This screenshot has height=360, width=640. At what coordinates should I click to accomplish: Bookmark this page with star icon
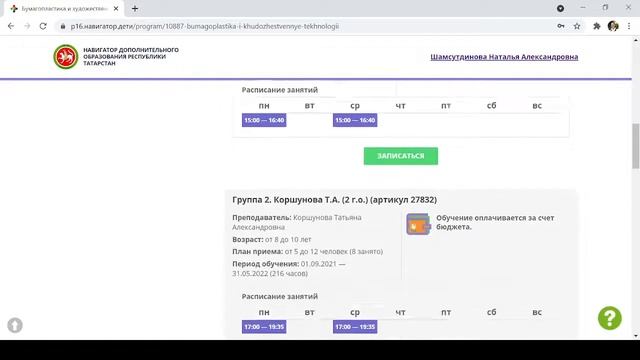point(577,26)
